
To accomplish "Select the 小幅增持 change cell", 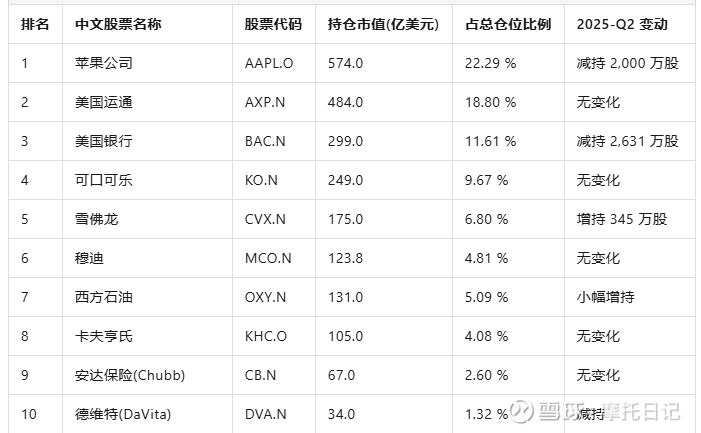I will click(605, 297).
